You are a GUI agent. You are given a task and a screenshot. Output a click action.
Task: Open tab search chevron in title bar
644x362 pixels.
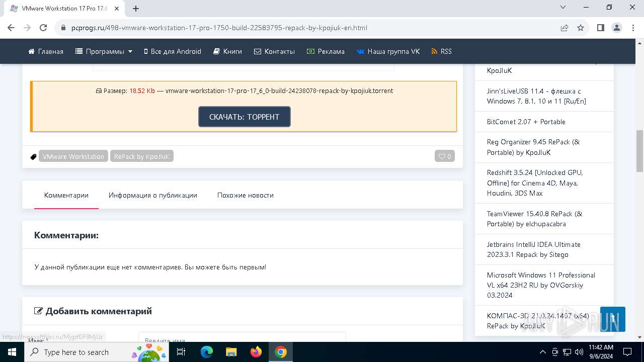click(x=563, y=7)
